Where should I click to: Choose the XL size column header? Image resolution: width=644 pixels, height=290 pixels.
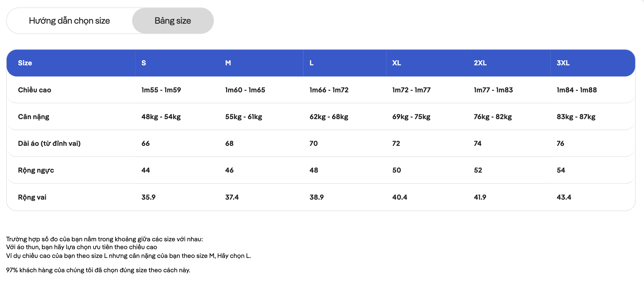pyautogui.click(x=397, y=63)
